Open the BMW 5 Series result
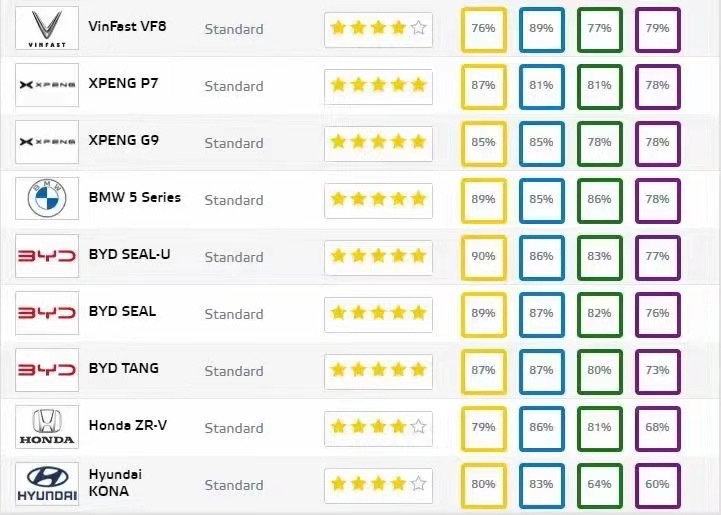This screenshot has width=721, height=515. coord(135,197)
